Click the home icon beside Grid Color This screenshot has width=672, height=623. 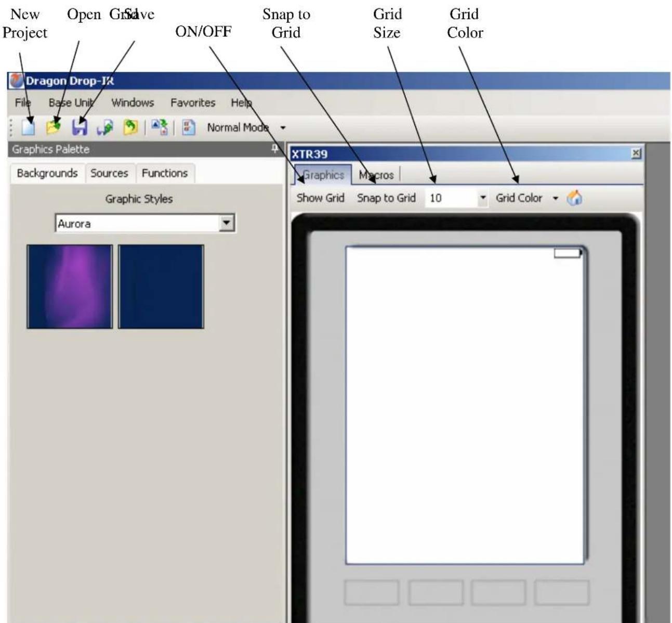click(574, 198)
